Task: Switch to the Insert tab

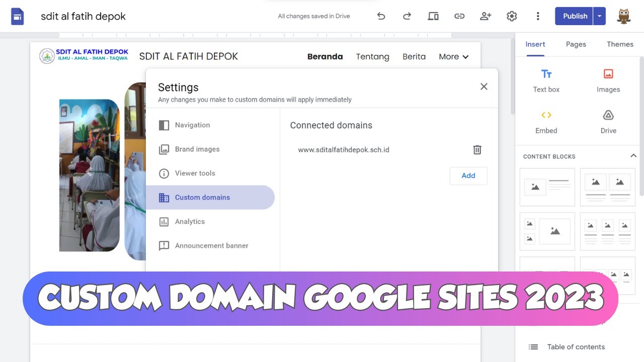Action: point(535,44)
